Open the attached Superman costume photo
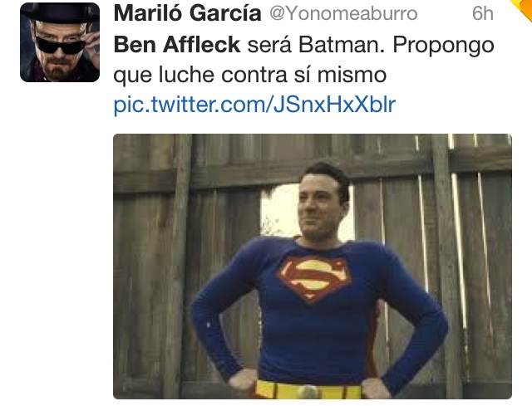 (313, 267)
